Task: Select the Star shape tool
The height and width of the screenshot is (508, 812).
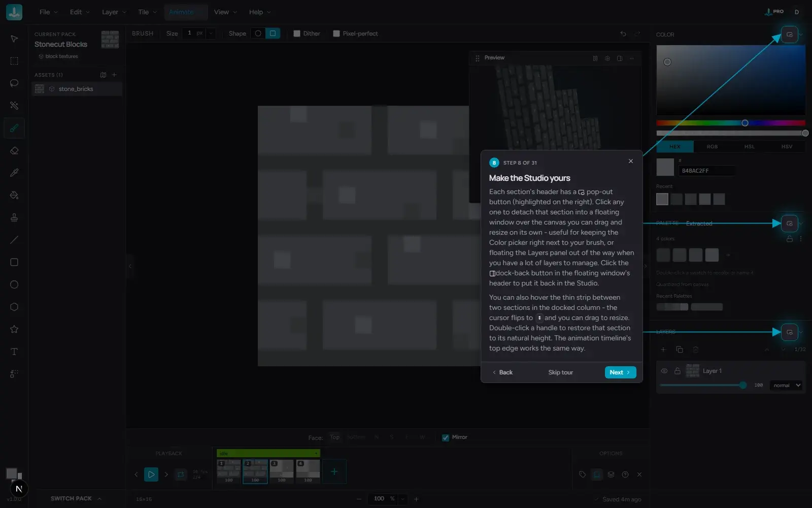Action: coord(14,329)
